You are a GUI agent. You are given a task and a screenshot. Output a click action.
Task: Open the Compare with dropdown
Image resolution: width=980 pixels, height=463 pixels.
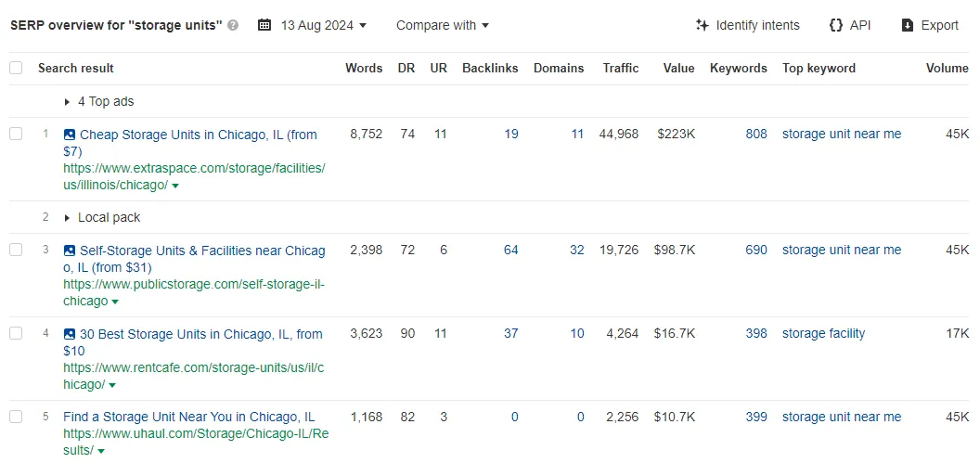coord(443,26)
